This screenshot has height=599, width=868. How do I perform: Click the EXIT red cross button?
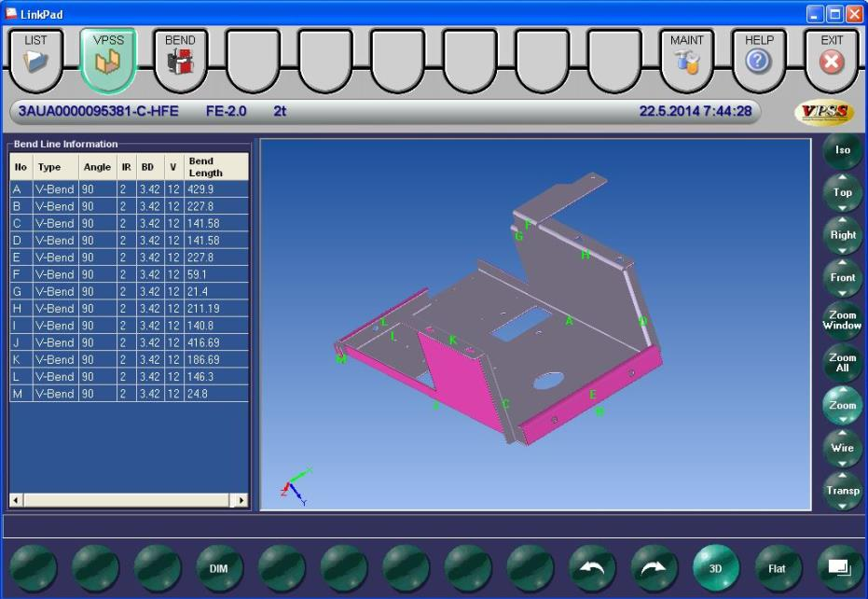(x=832, y=60)
